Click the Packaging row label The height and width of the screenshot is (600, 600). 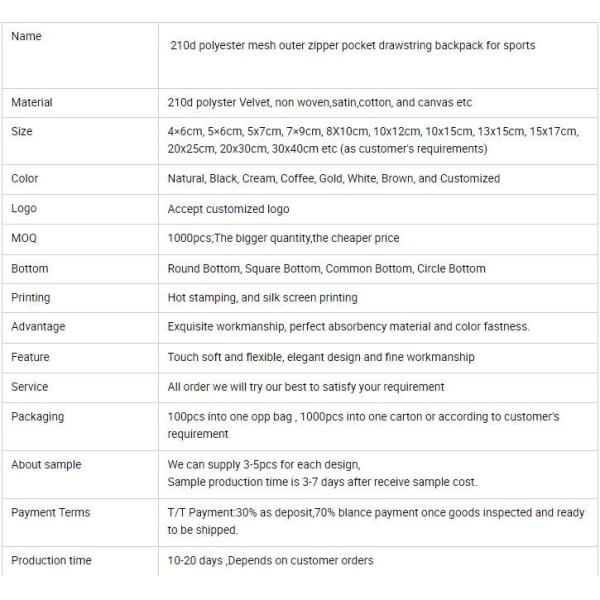coord(37,417)
